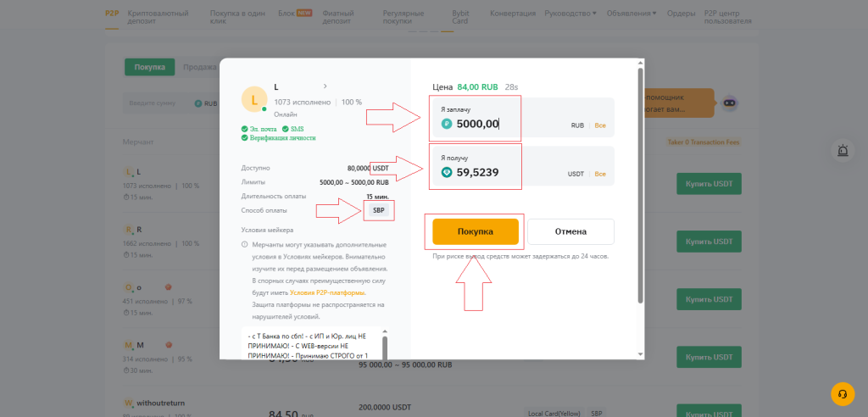The width and height of the screenshot is (868, 417).
Task: Click the info icon beside maker conditions text
Action: (245, 245)
